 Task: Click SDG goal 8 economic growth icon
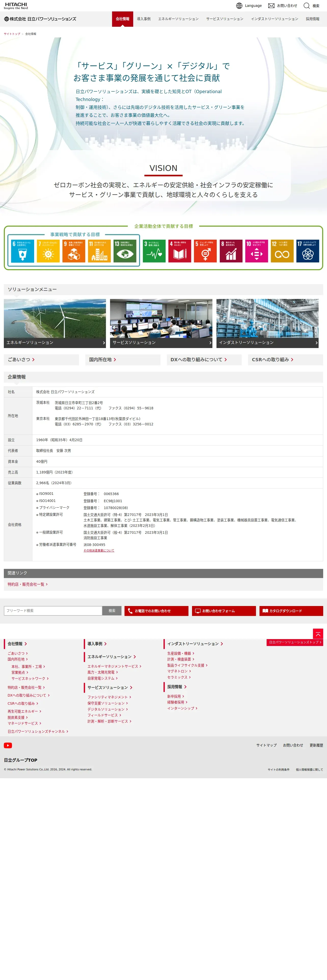pyautogui.click(x=231, y=251)
